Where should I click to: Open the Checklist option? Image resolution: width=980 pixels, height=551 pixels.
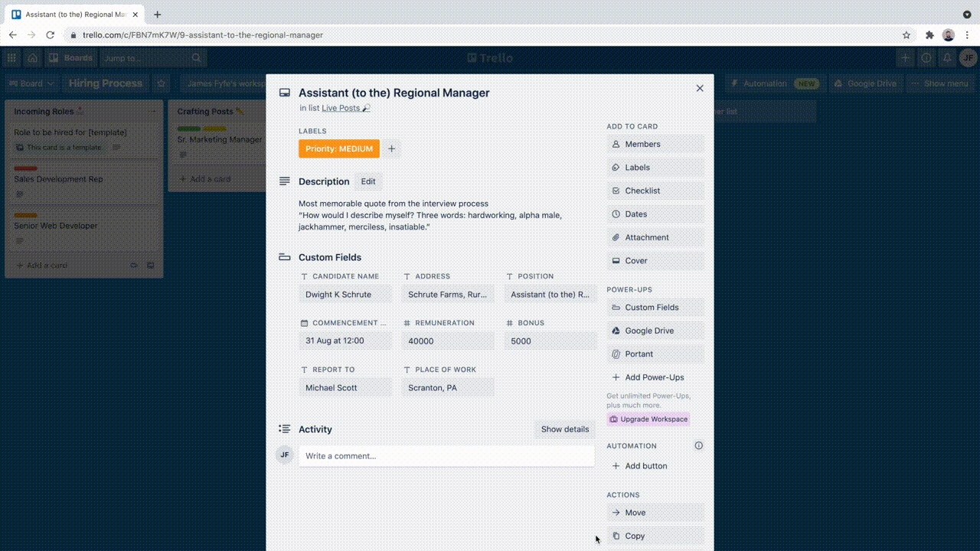pyautogui.click(x=655, y=191)
